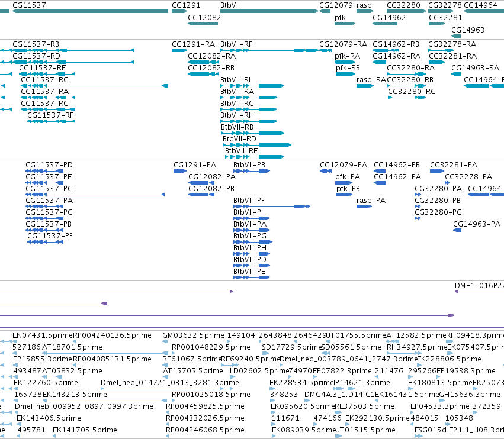Image resolution: width=504 pixels, height=439 pixels.
Task: Click the CG32280-PC protein label
Action: coord(438,212)
